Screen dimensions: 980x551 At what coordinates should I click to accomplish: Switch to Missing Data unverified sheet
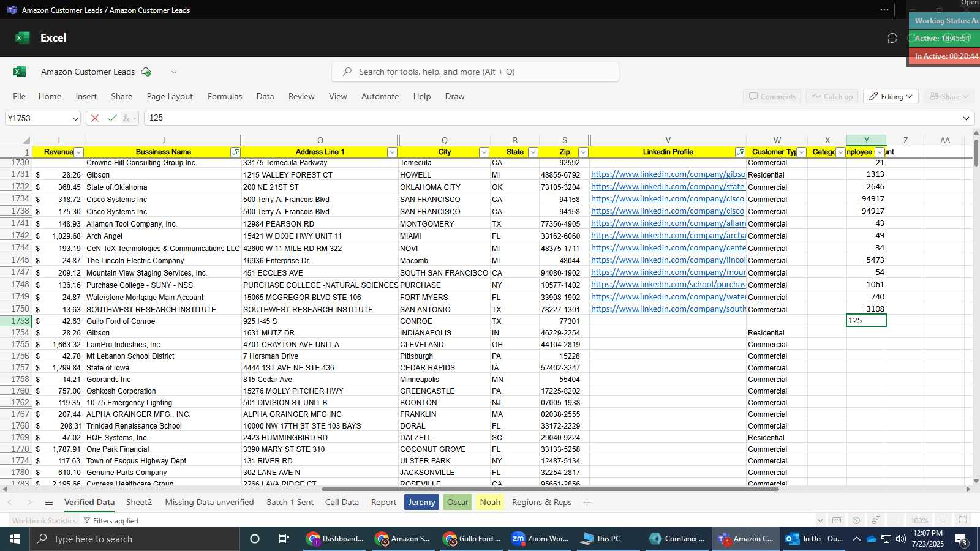pyautogui.click(x=209, y=502)
